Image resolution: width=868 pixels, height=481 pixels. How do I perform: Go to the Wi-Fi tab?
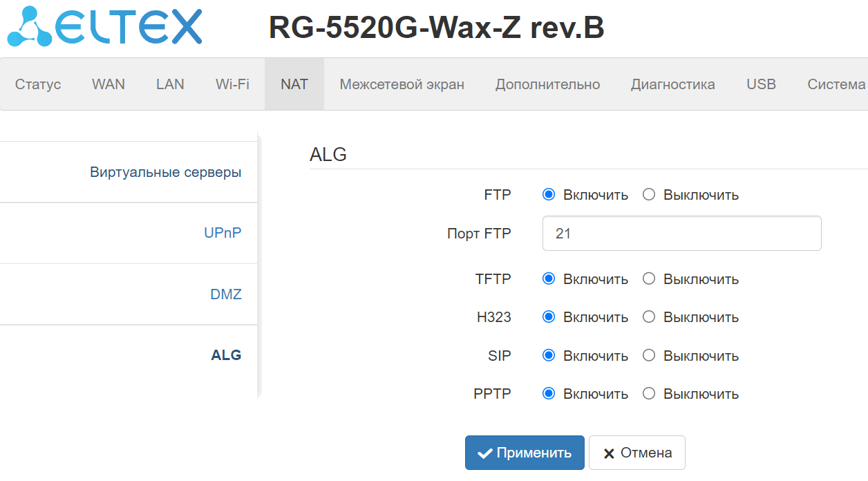[232, 84]
